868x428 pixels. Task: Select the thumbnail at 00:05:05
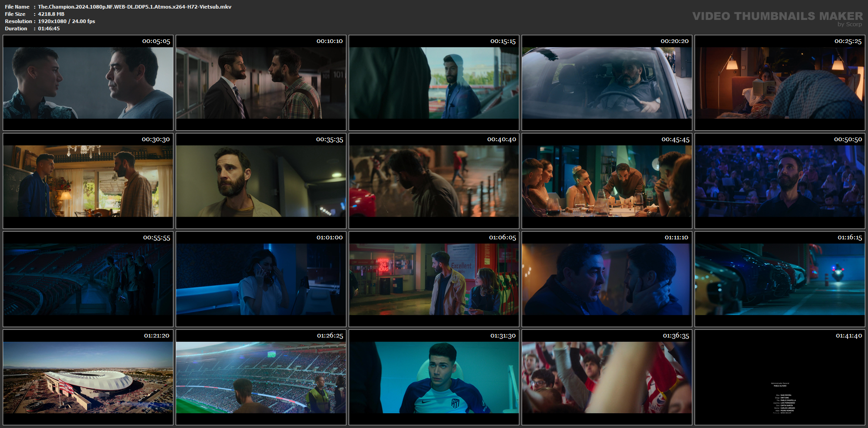(x=88, y=83)
